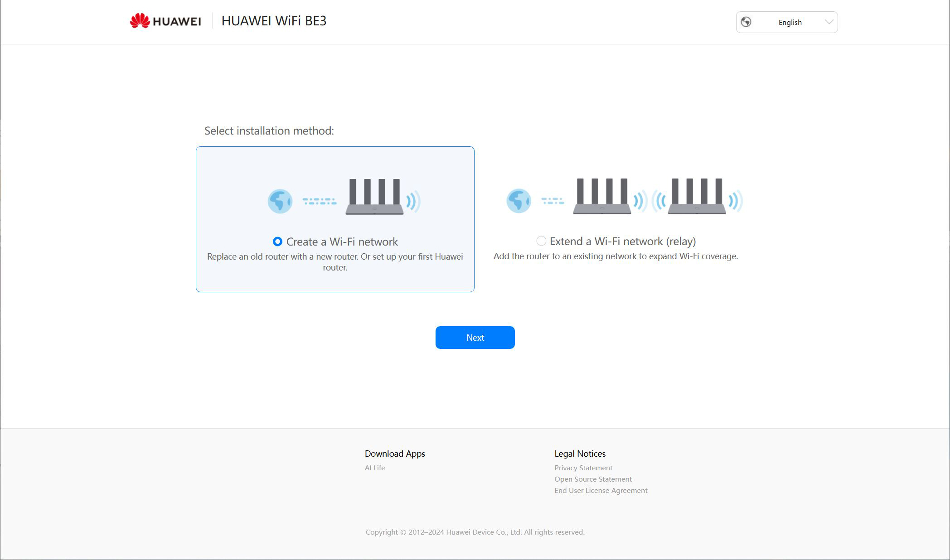
Task: Click the 'Select installation method:' heading
Action: tap(269, 130)
